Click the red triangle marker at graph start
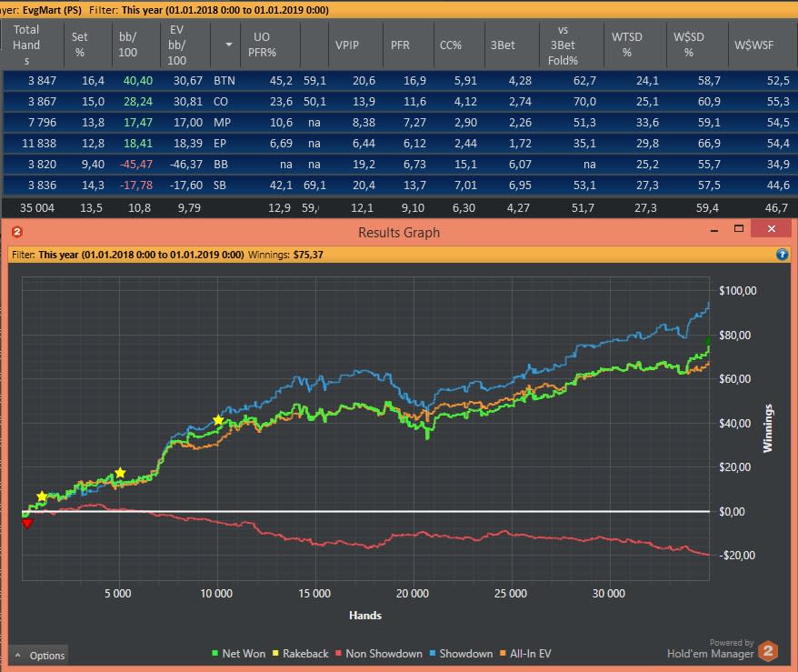The image size is (798, 672). (x=27, y=524)
